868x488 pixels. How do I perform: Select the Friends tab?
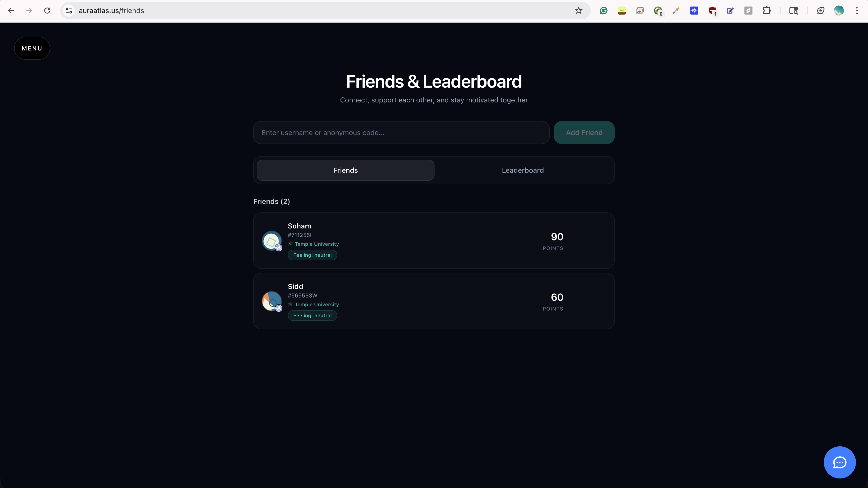[x=345, y=170]
